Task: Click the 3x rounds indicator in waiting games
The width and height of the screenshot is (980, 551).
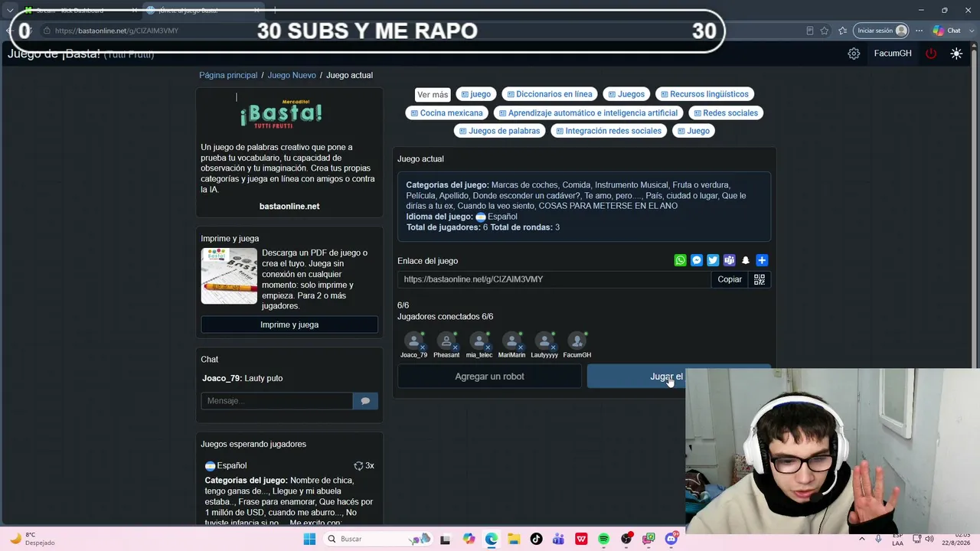Action: click(364, 465)
